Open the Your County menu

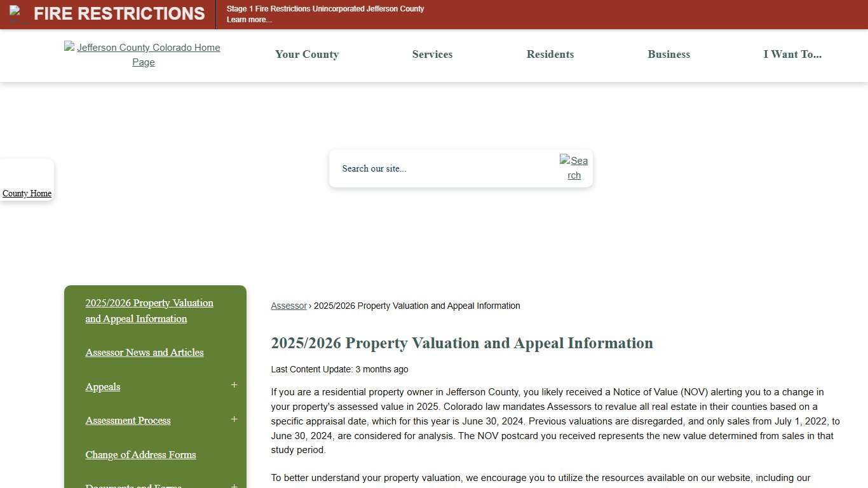click(307, 55)
